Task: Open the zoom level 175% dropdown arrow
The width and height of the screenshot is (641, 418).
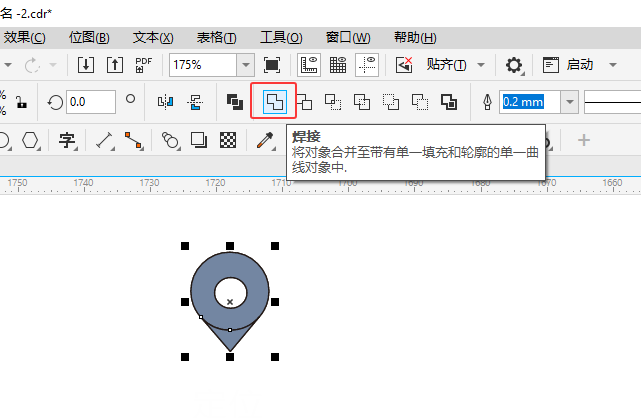Action: click(245, 65)
